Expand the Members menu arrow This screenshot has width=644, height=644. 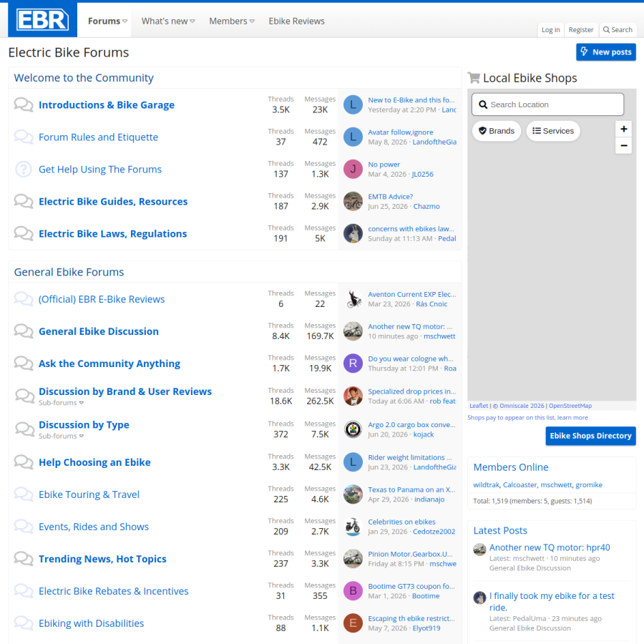click(252, 21)
